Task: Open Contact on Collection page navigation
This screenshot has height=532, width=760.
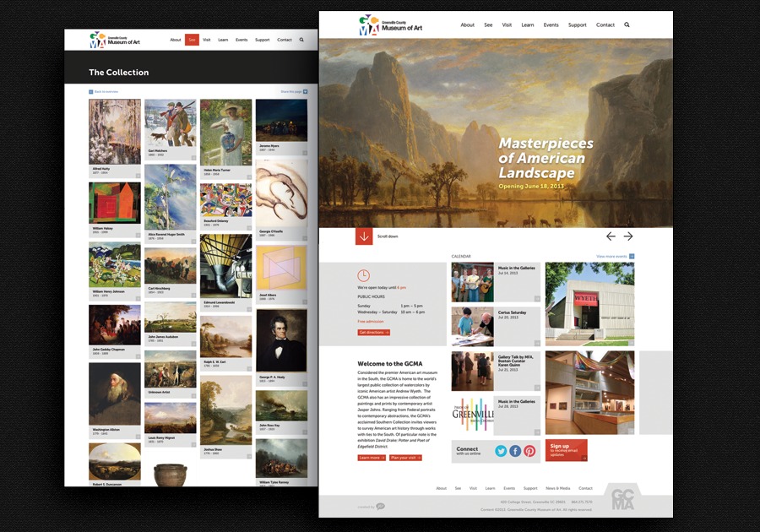Action: click(x=285, y=40)
